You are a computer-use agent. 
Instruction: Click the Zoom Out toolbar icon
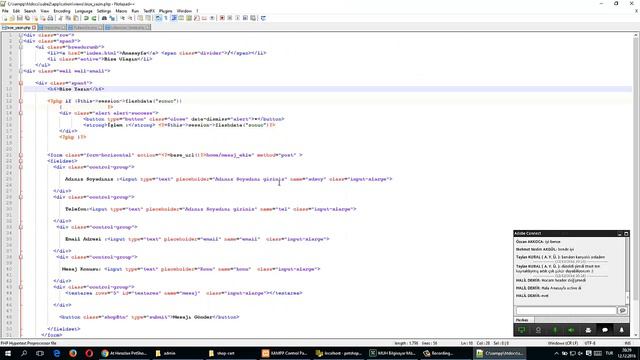pyautogui.click(x=130, y=18)
